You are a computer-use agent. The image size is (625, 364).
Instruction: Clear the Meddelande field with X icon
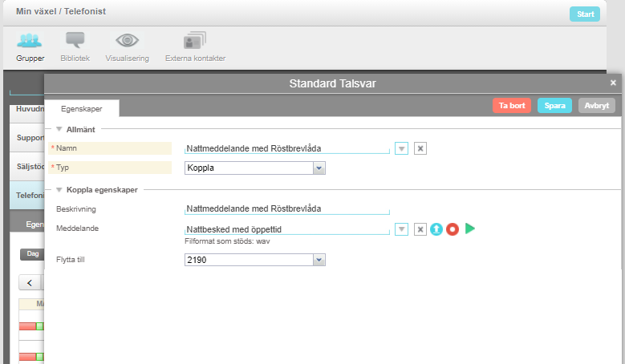point(420,229)
